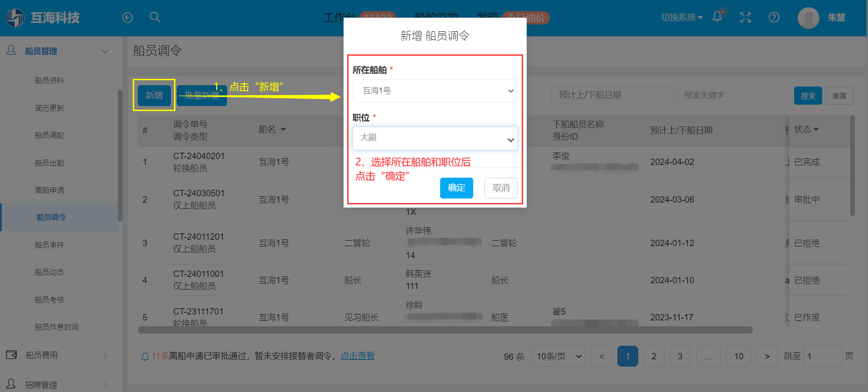
Task: Click the back arrow circle icon
Action: (x=128, y=18)
